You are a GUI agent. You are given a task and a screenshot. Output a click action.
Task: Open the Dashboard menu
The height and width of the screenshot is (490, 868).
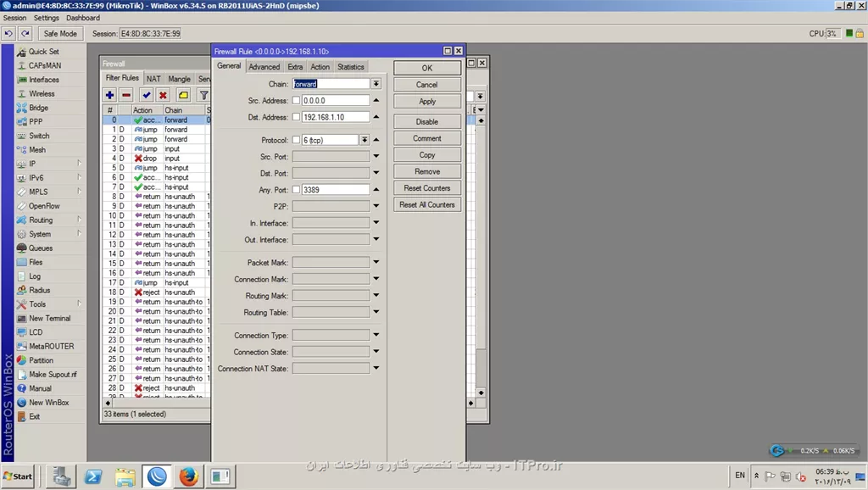pyautogui.click(x=83, y=18)
